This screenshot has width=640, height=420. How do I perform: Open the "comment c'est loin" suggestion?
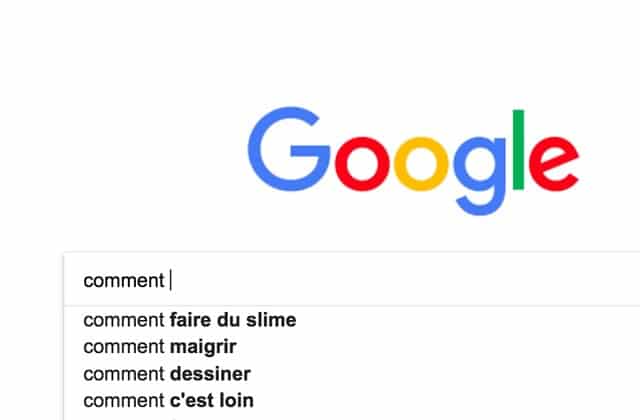click(x=168, y=401)
